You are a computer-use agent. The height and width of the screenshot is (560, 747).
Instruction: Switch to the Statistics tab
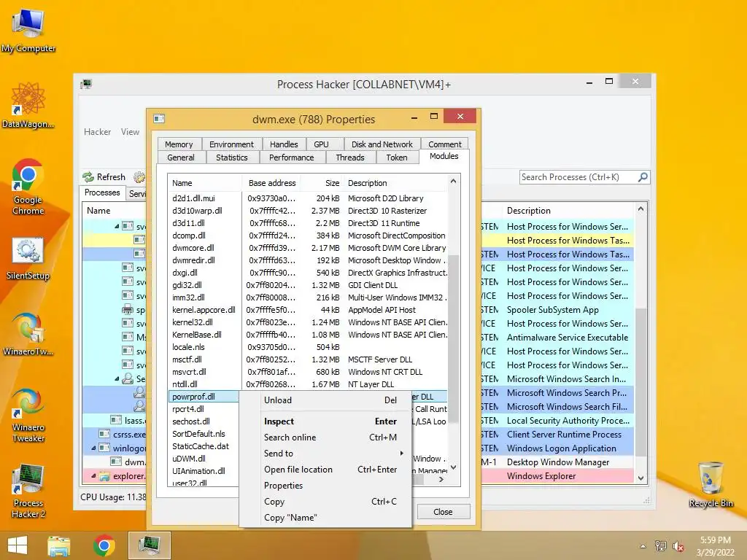(x=232, y=157)
